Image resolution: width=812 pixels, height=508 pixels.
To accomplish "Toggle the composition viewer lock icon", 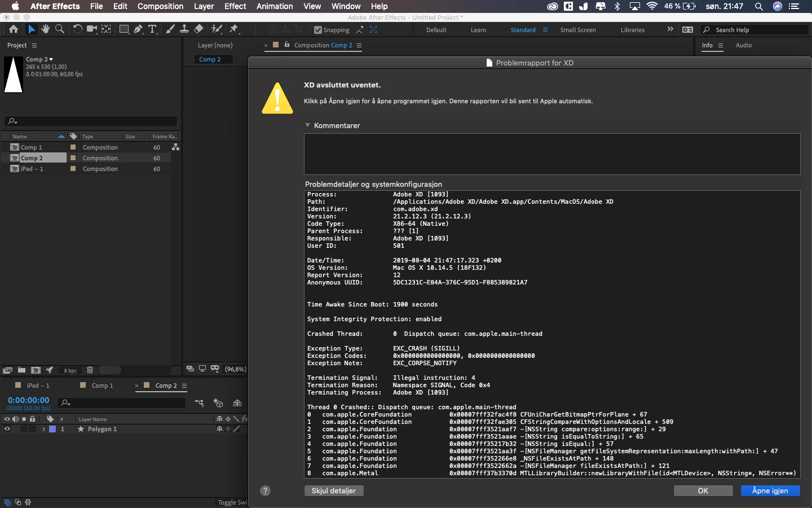I will [x=287, y=45].
